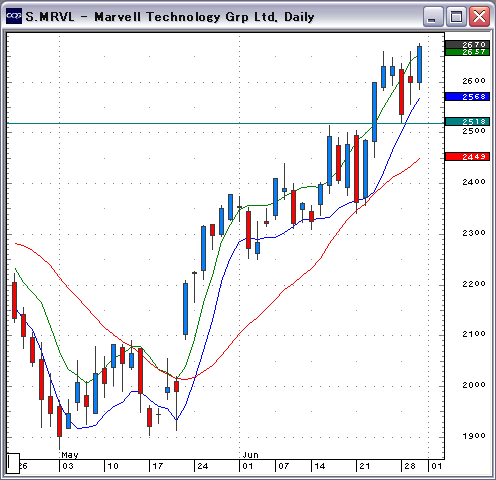Click the latest blue candlestick at the top right
496x480 pixels.
[x=419, y=64]
